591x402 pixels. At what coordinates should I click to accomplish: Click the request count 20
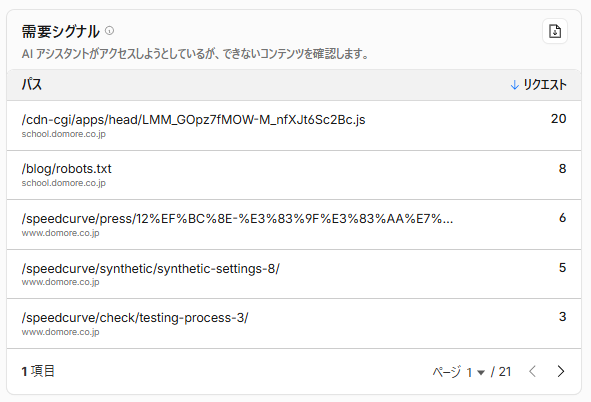pos(559,119)
